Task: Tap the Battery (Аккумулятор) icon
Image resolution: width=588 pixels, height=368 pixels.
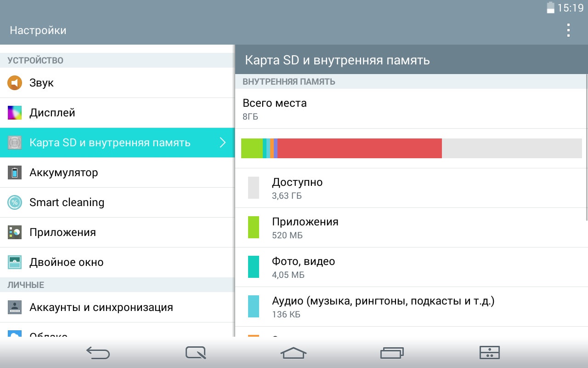Action: [x=15, y=172]
